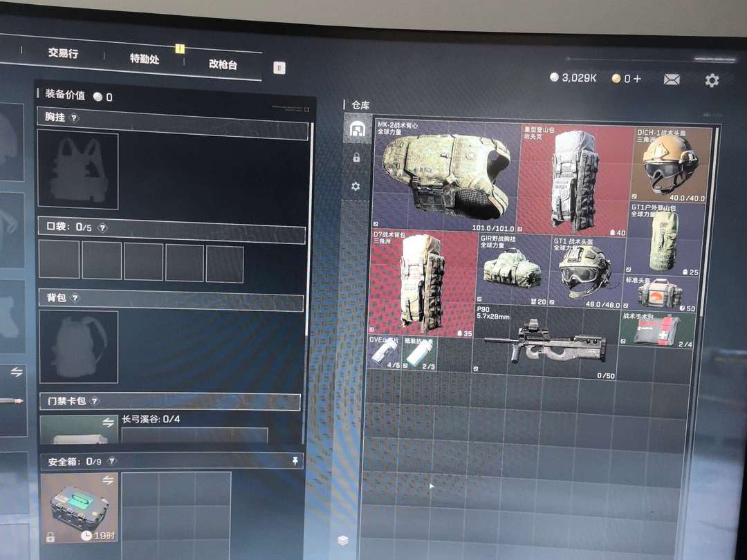This screenshot has height=560, width=747.
Task: Click the 19时 timer on safe box
Action: 98,536
